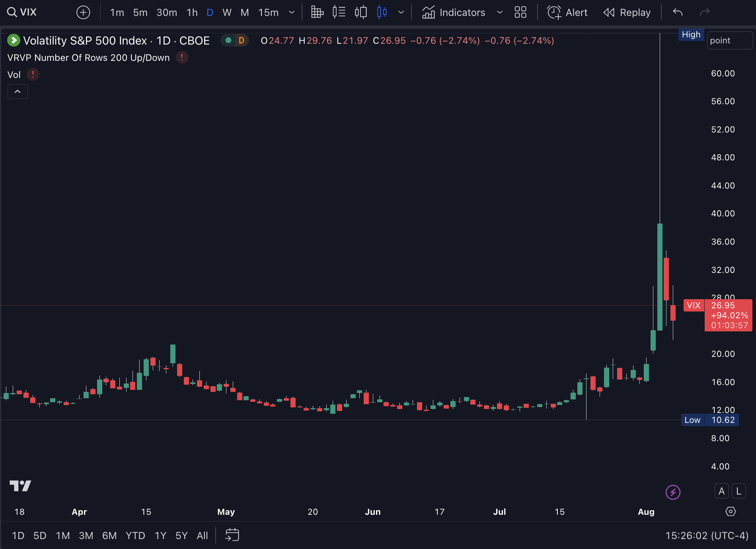Open the layout grid selector icon

pyautogui.click(x=520, y=13)
